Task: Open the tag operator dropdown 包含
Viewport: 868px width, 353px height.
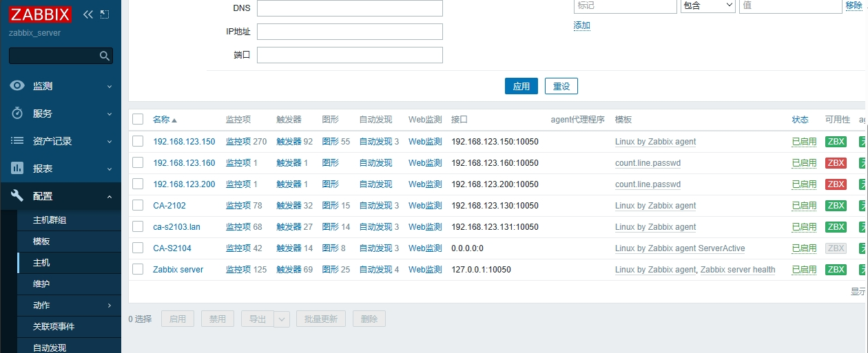Action: pyautogui.click(x=707, y=6)
